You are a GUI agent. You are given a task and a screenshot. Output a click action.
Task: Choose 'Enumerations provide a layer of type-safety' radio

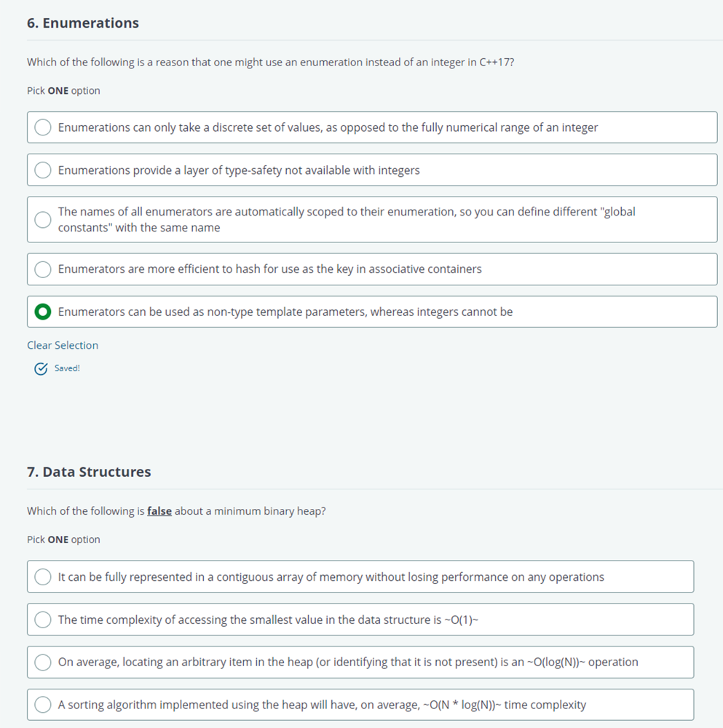point(43,170)
